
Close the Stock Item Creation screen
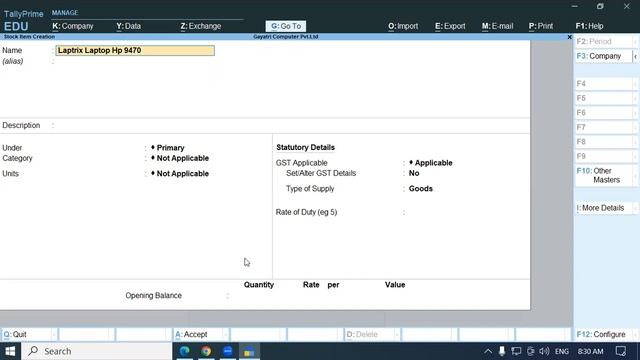pyautogui.click(x=569, y=37)
